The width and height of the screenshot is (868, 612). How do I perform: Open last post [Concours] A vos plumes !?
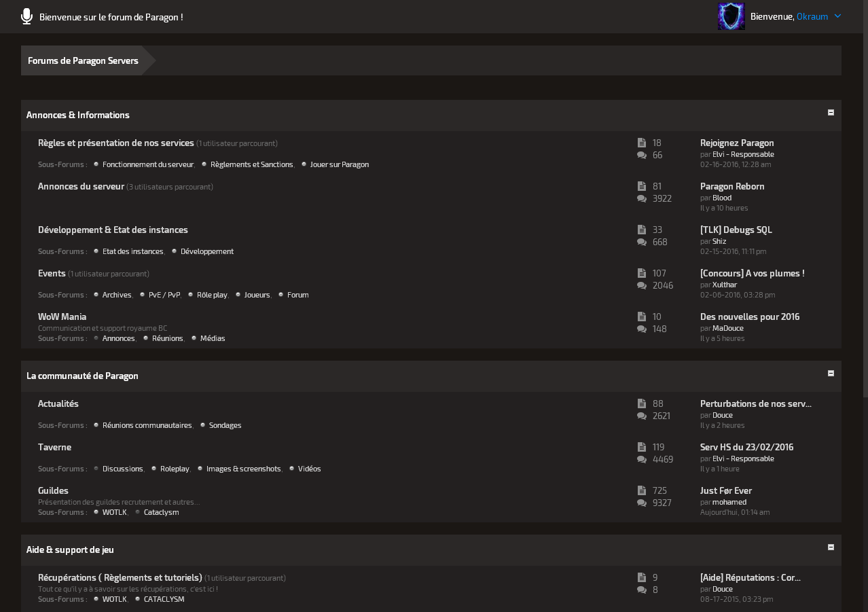tap(753, 274)
